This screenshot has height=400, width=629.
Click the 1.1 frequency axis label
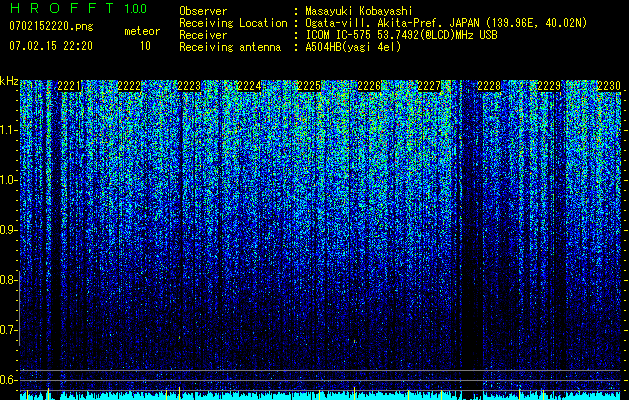coord(8,130)
